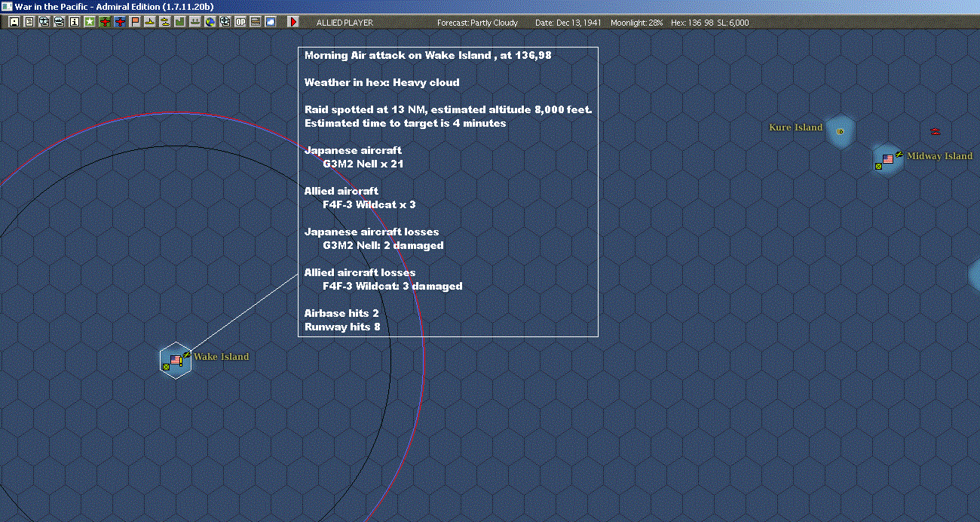Click the Midway Island map label
The width and height of the screenshot is (980, 522).
(939, 156)
